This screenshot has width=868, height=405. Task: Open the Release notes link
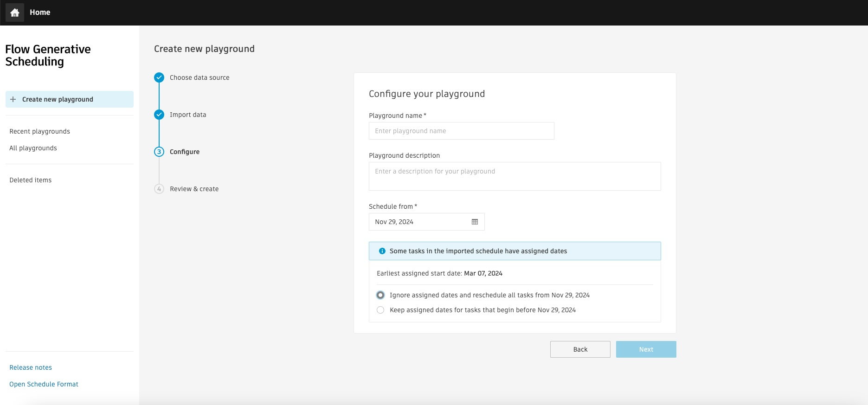(31, 367)
